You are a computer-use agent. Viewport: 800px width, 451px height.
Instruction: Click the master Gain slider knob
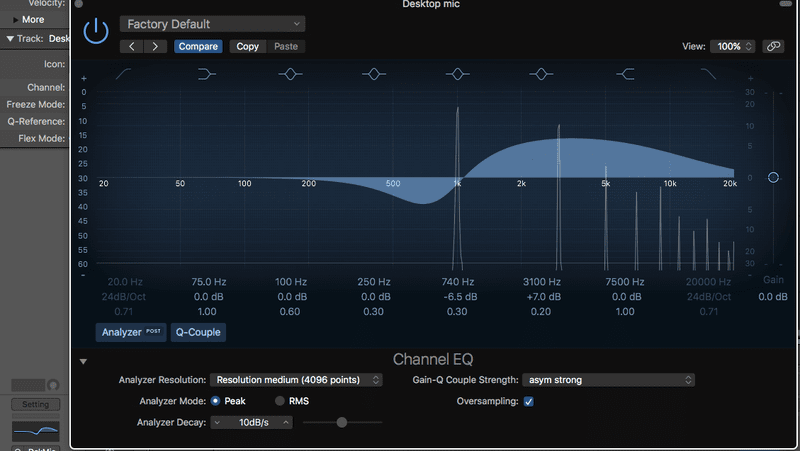[773, 178]
